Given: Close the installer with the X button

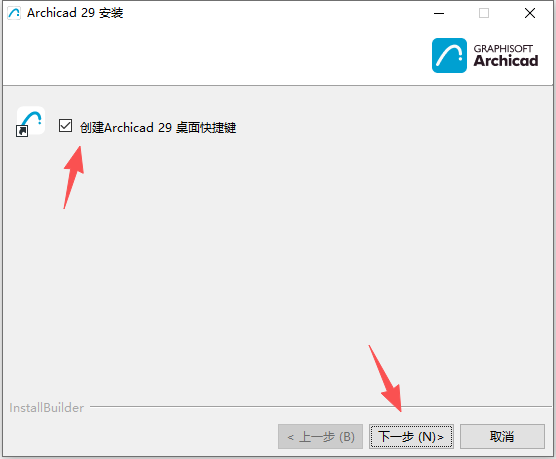Looking at the screenshot, I should tap(530, 13).
